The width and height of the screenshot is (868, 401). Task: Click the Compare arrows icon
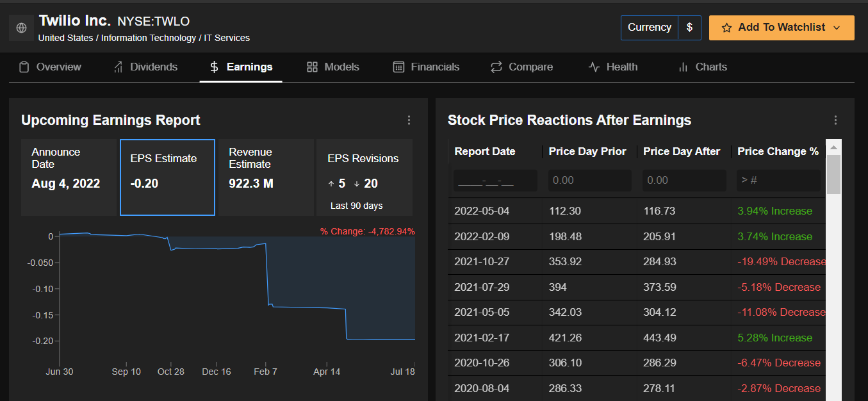point(496,67)
